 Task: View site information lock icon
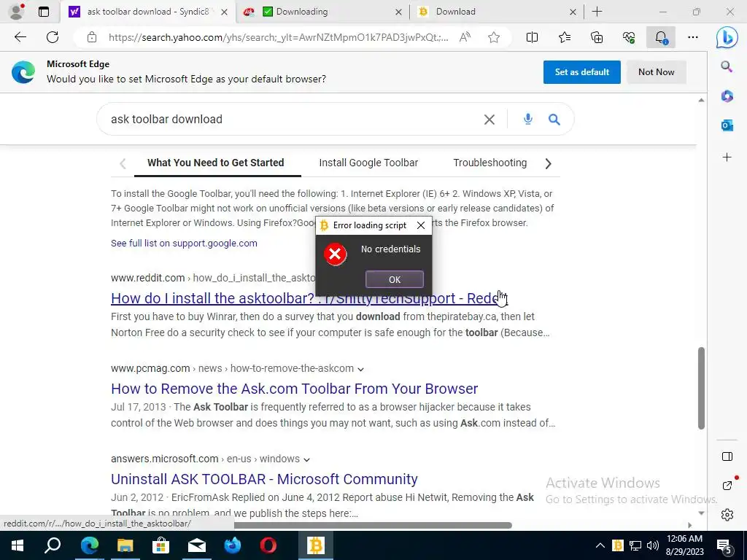tap(92, 37)
